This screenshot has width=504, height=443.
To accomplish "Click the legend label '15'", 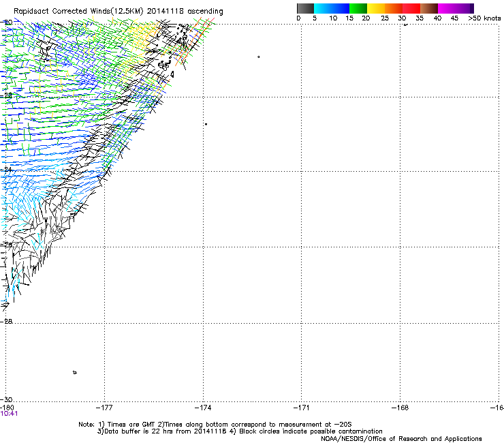I will pos(349,18).
